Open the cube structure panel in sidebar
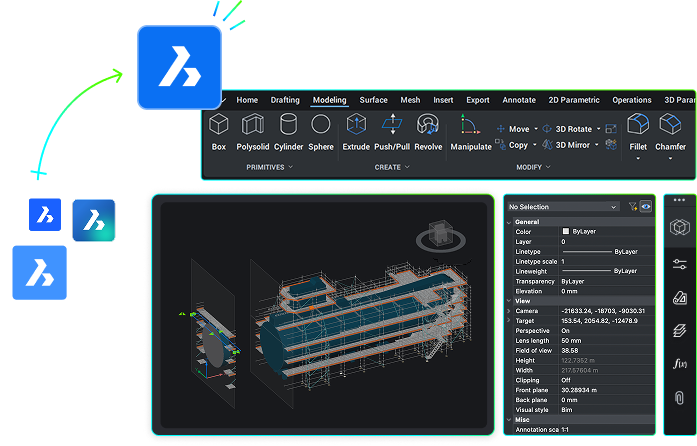This screenshot has height=446, width=697. click(x=679, y=228)
